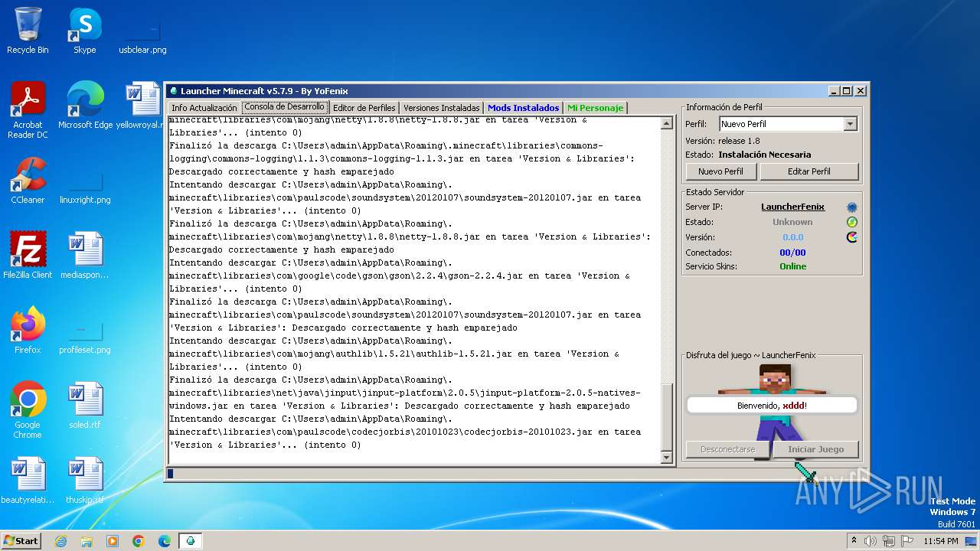This screenshot has height=551, width=980.
Task: Open Internet Explorer from the taskbar
Action: point(60,541)
